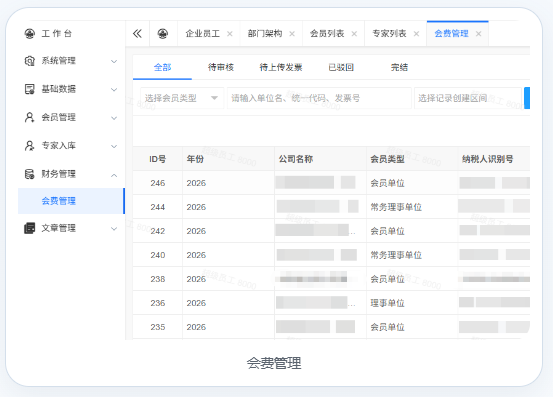Click the 会员管理 person icon
This screenshot has width=553, height=397.
30,117
